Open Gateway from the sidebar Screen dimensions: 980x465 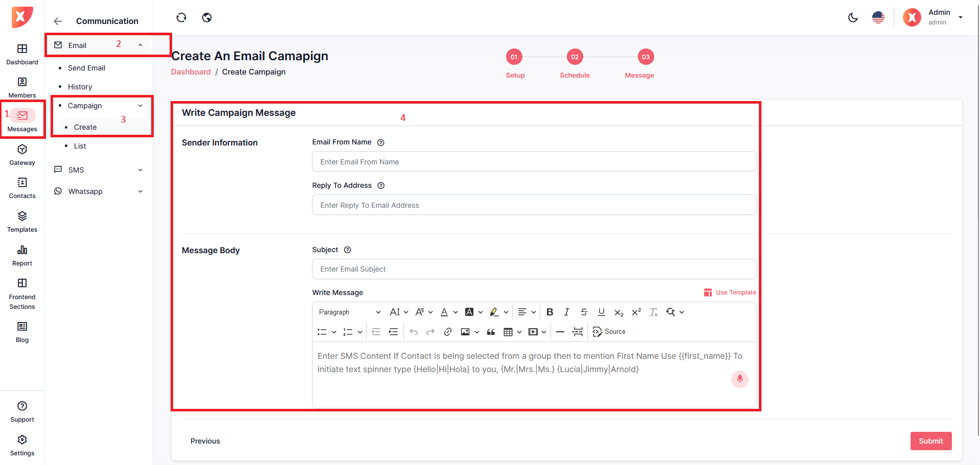(22, 155)
